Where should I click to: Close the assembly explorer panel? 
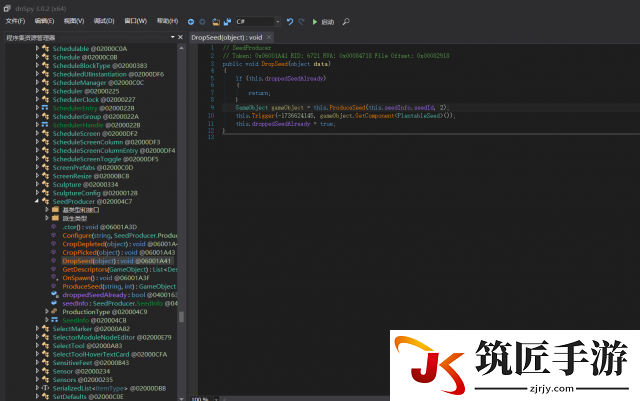pyautogui.click(x=180, y=37)
